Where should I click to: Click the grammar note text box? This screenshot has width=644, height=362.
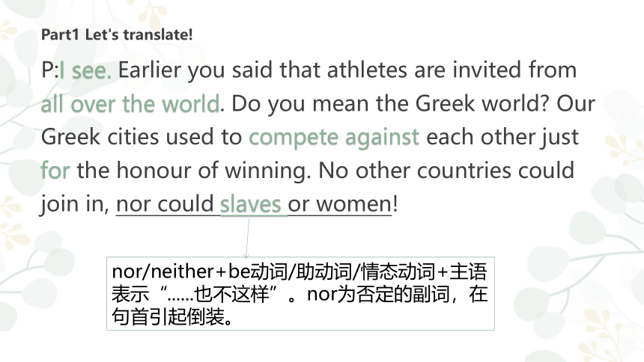(300, 293)
